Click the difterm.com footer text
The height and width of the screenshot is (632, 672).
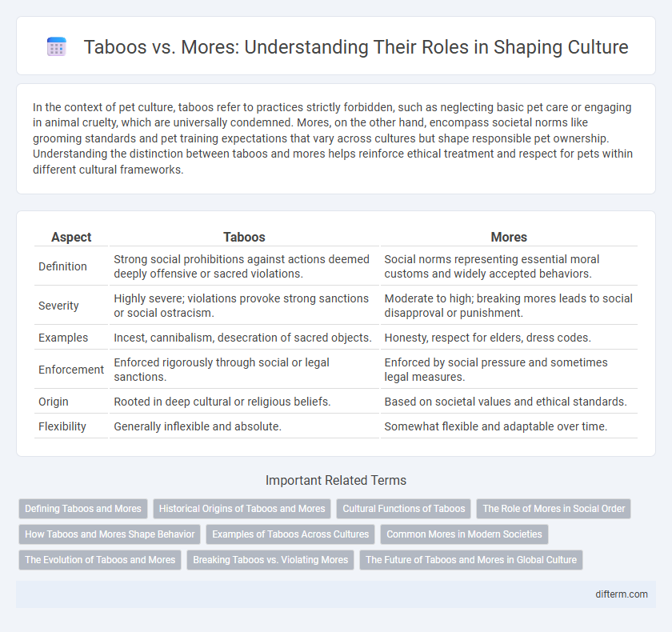[622, 594]
